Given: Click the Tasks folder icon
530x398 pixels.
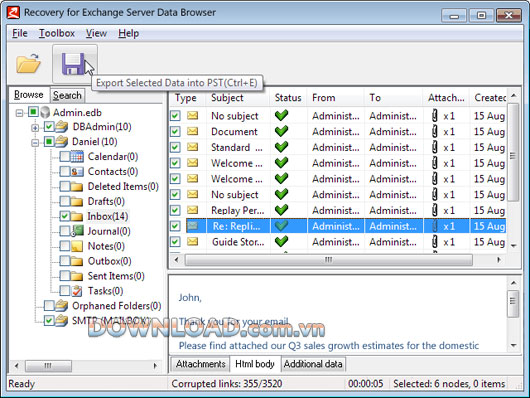Looking at the screenshot, I should pyautogui.click(x=77, y=291).
